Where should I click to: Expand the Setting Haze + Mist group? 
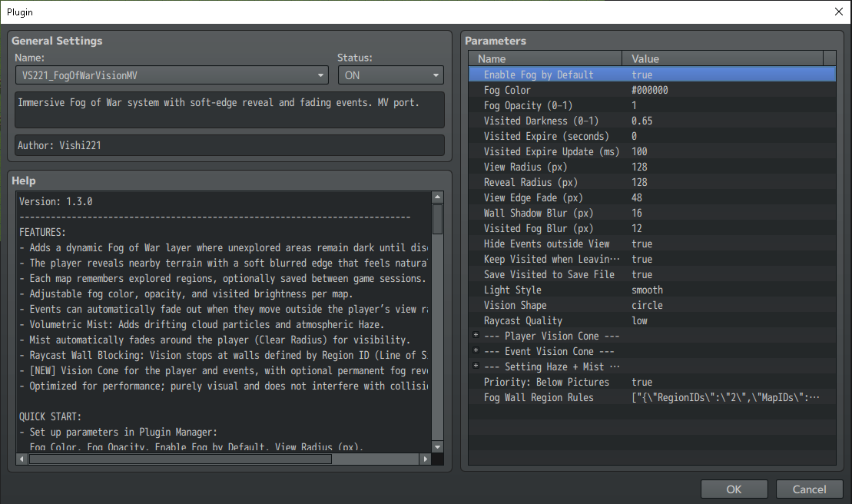[476, 366]
